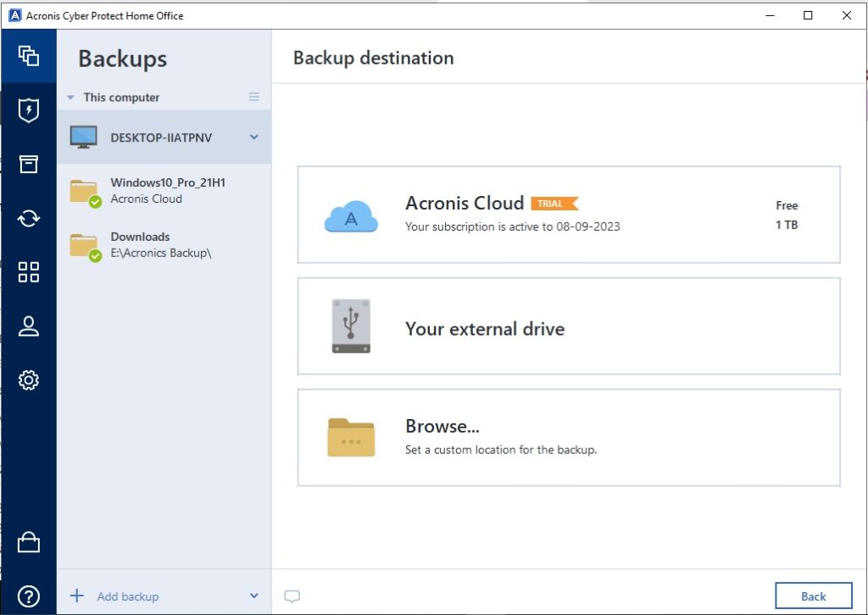This screenshot has width=868, height=615.
Task: Open the Archive section in the sidebar
Action: pyautogui.click(x=28, y=164)
